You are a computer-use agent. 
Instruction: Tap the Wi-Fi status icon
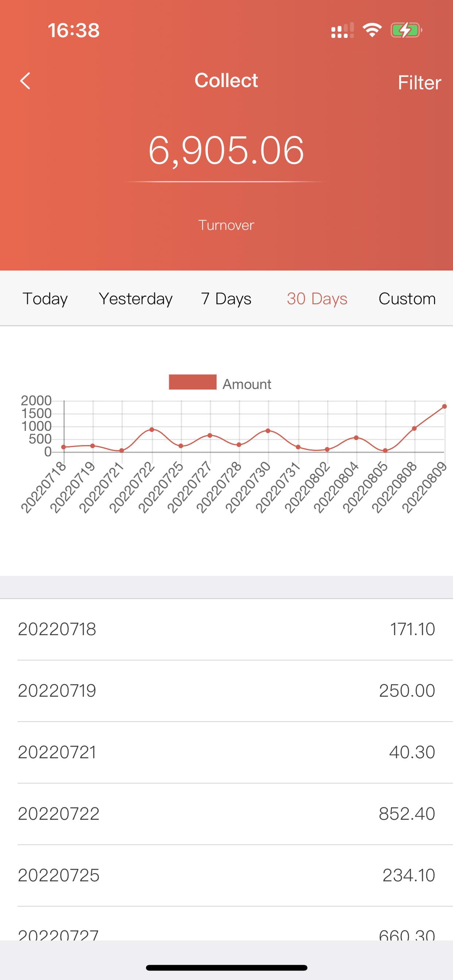(x=372, y=30)
